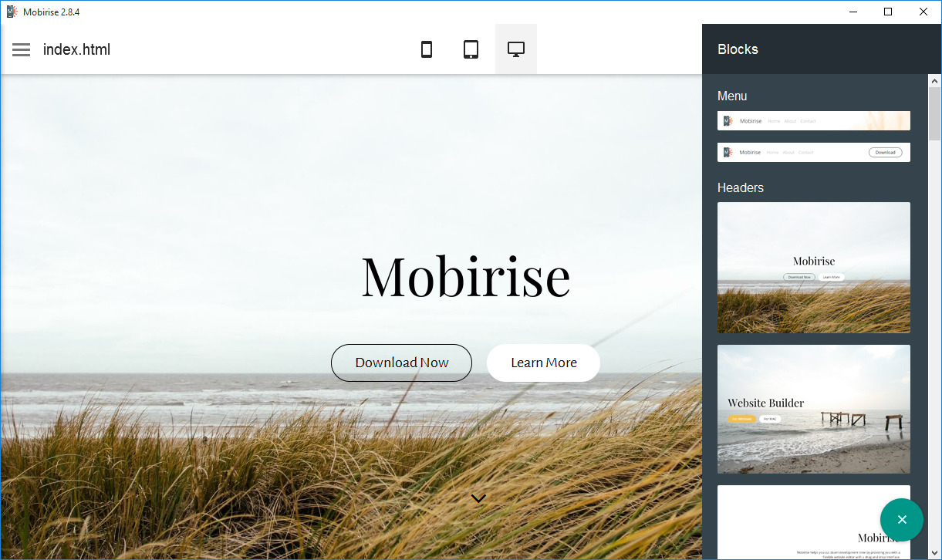This screenshot has height=560, width=942.
Task: Add the first menu block without Download button
Action: tap(814, 121)
